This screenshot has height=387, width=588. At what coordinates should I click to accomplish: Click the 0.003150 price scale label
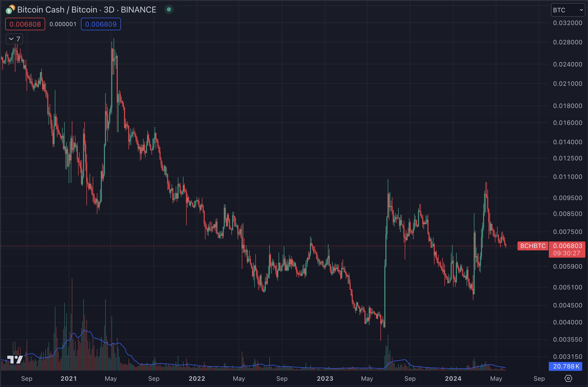[x=568, y=357]
